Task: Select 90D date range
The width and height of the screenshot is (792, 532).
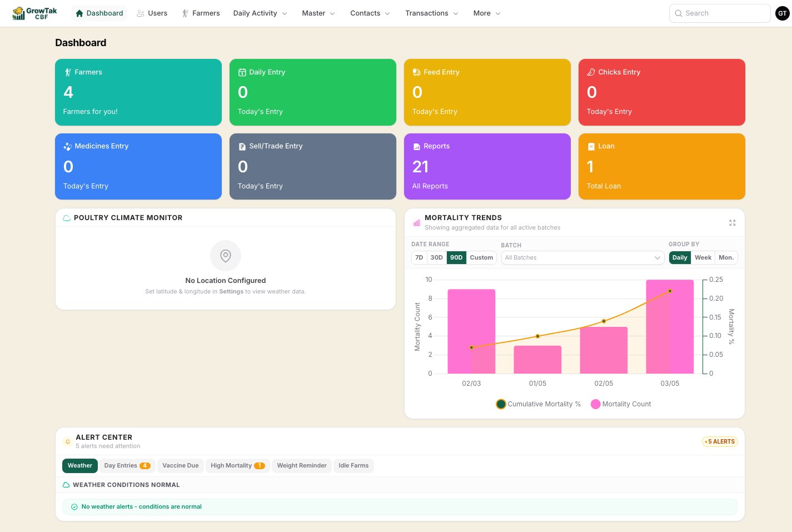Action: tap(456, 257)
